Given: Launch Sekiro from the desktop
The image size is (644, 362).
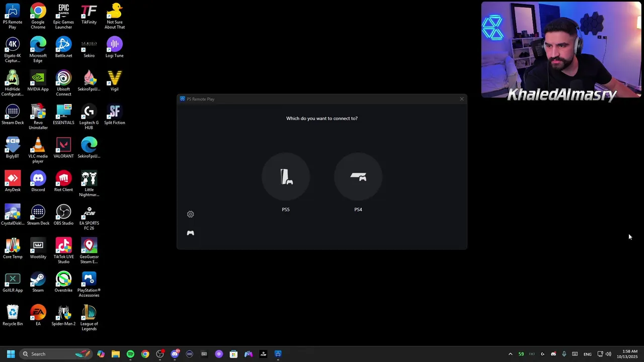Looking at the screenshot, I should click(89, 47).
